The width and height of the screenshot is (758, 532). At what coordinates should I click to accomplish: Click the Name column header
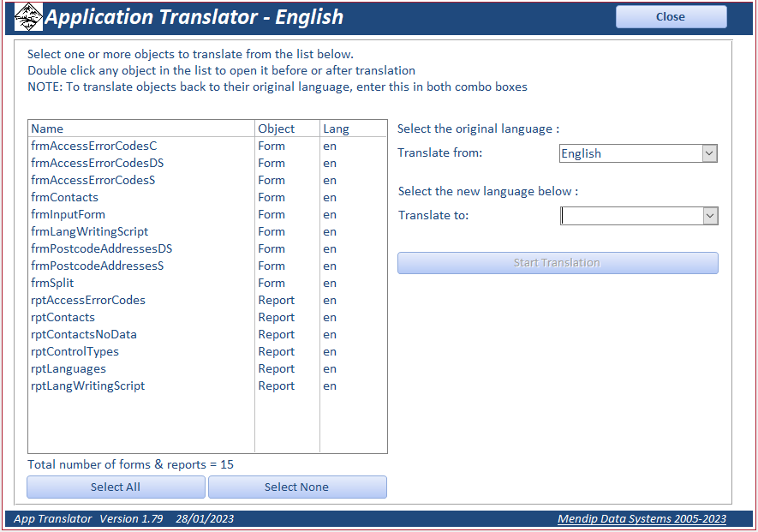141,129
